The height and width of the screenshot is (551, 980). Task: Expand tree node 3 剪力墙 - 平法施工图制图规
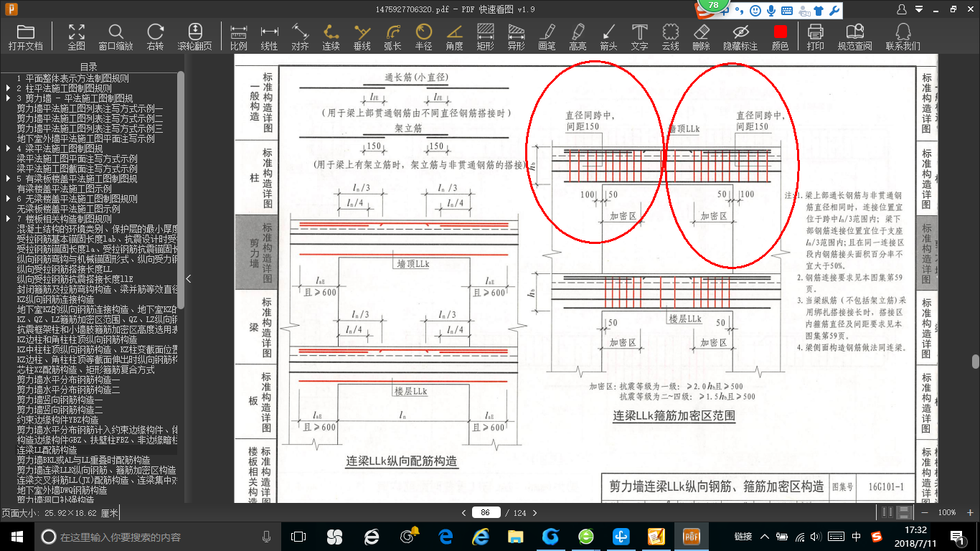tap(8, 98)
